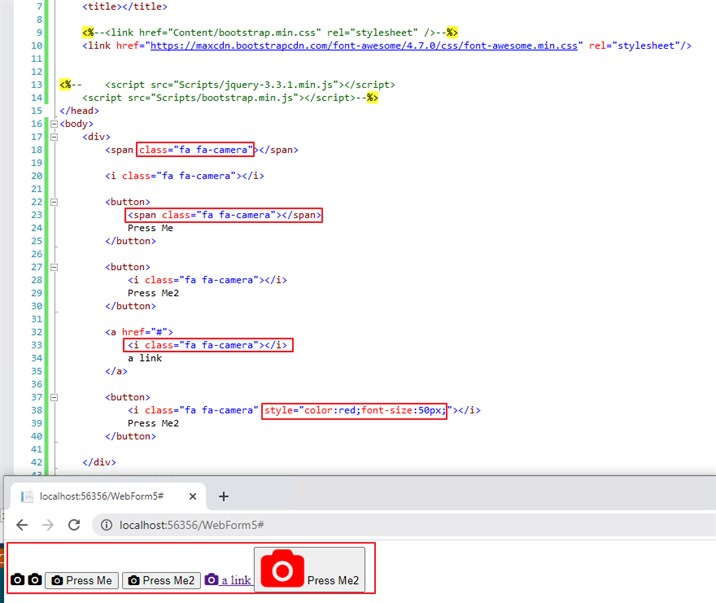Click the commented bootstrap.min.css link line
Viewport: 716px width, 603px height.
click(270, 32)
